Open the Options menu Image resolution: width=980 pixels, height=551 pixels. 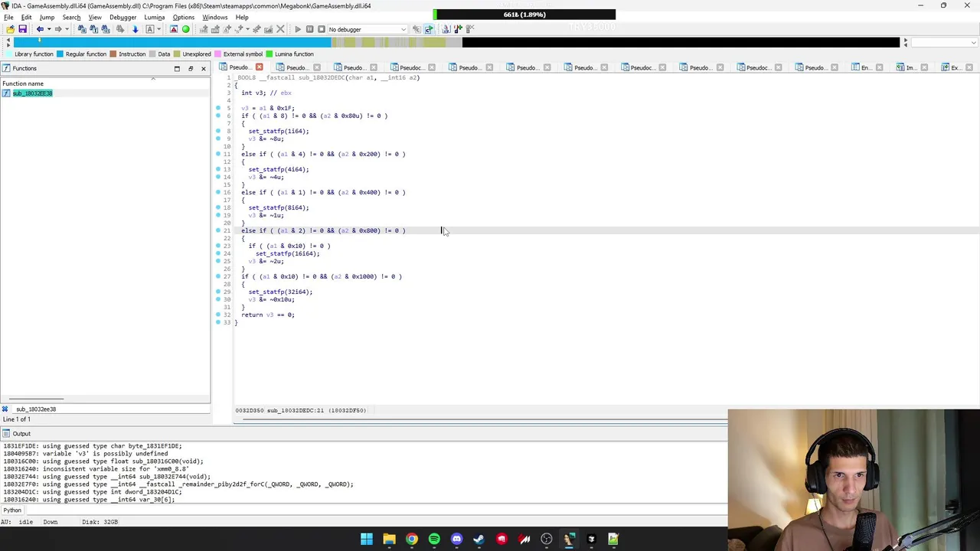click(183, 17)
